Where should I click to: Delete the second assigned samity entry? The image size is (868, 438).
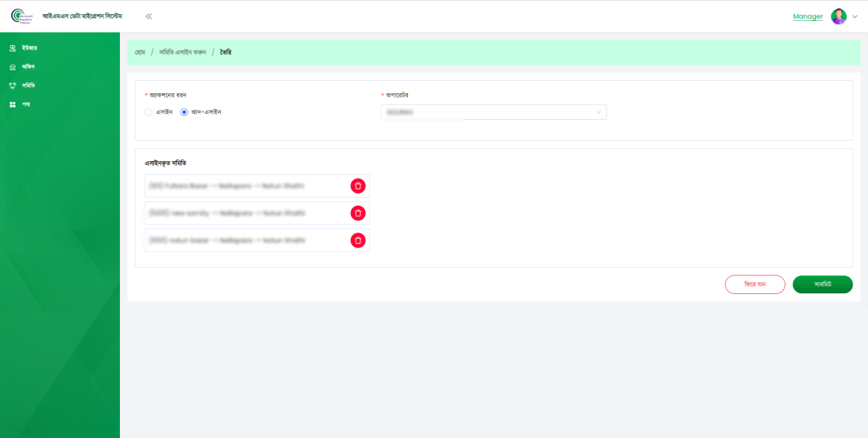(x=357, y=213)
